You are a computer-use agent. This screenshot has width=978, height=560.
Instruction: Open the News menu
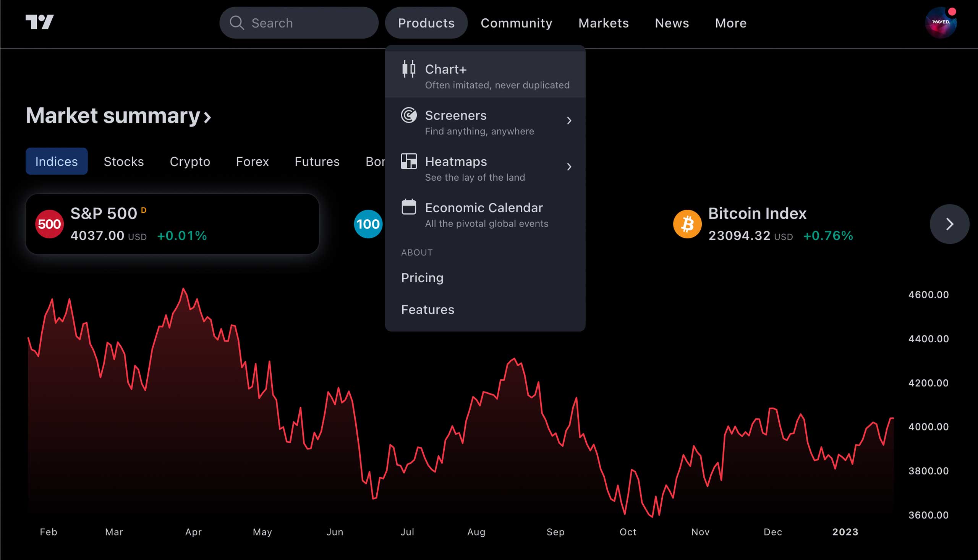(672, 23)
